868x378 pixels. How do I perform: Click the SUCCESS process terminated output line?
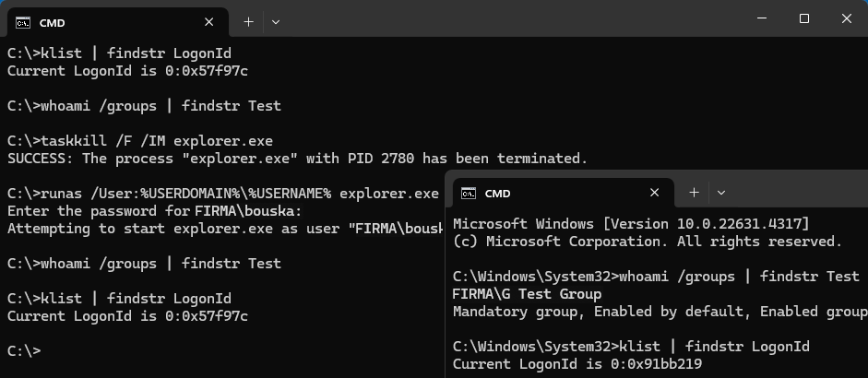click(x=297, y=159)
